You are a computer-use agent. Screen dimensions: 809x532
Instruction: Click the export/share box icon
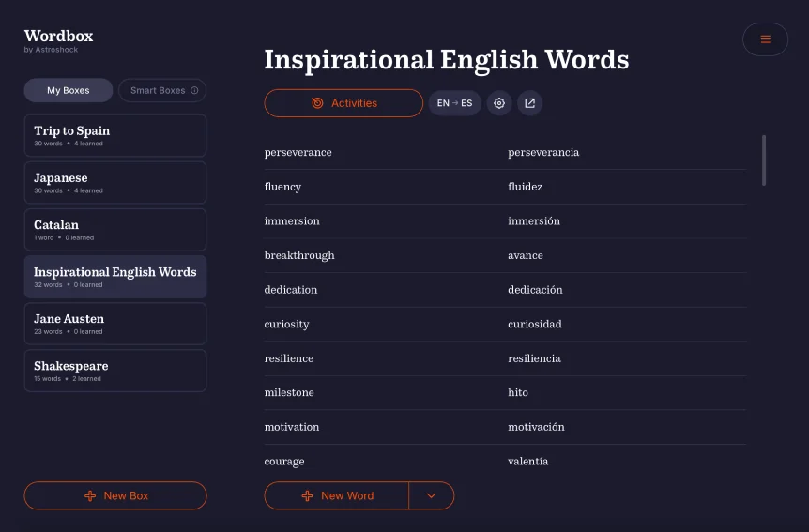[530, 103]
